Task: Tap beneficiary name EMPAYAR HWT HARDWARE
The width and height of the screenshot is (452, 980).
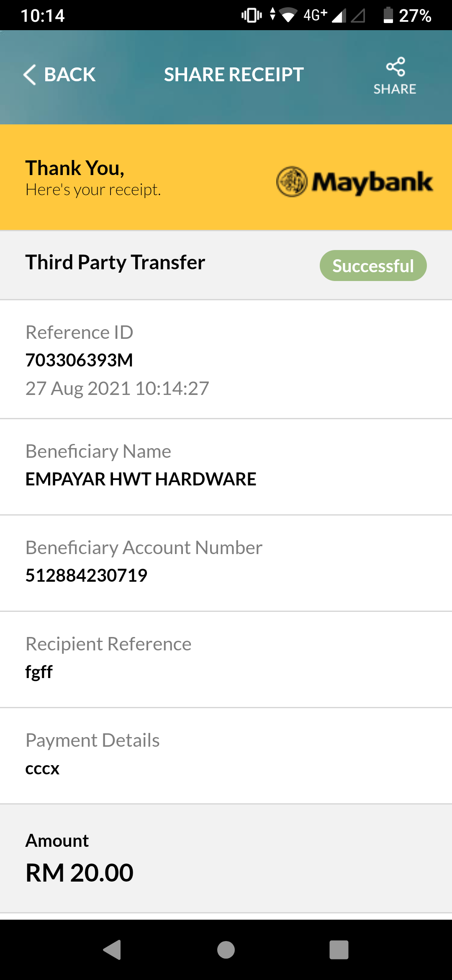Action: 141,479
